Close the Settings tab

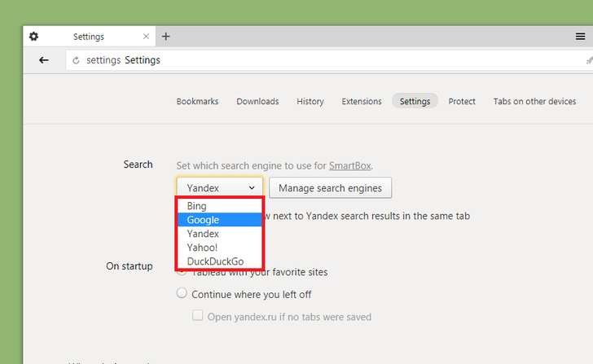point(146,37)
